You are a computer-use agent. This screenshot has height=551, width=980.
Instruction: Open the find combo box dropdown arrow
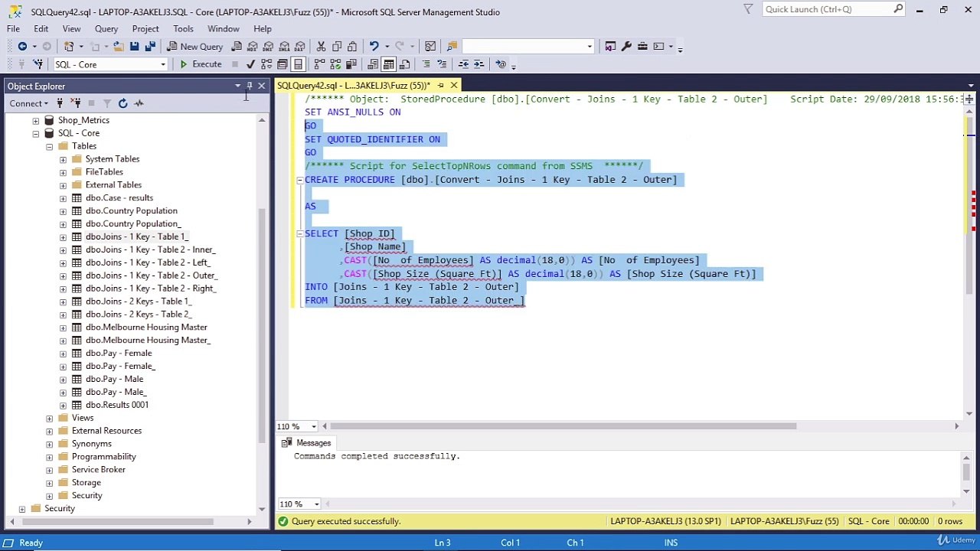point(590,47)
